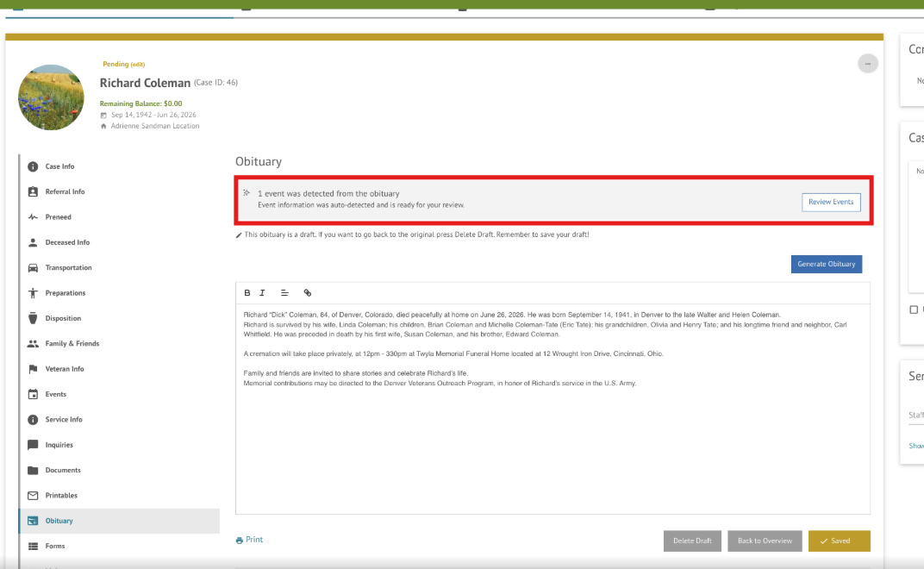Click the Delete Draft button
Image resolution: width=924 pixels, height=569 pixels.
point(692,541)
